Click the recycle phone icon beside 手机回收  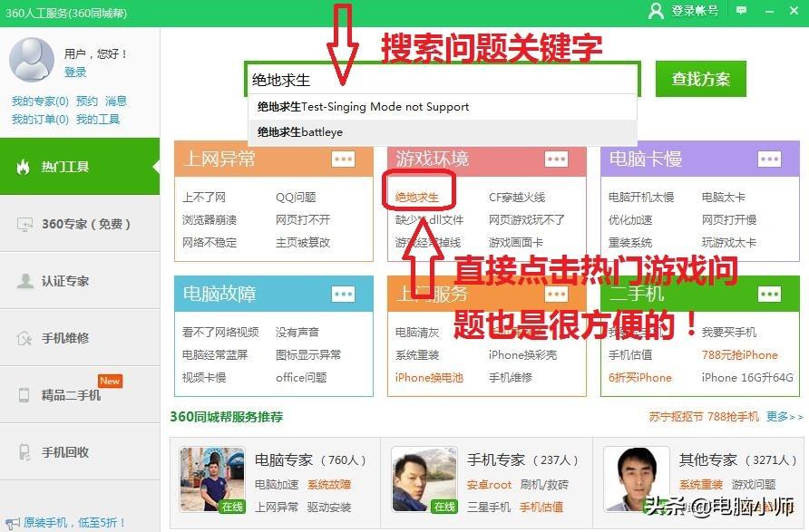pos(24,452)
